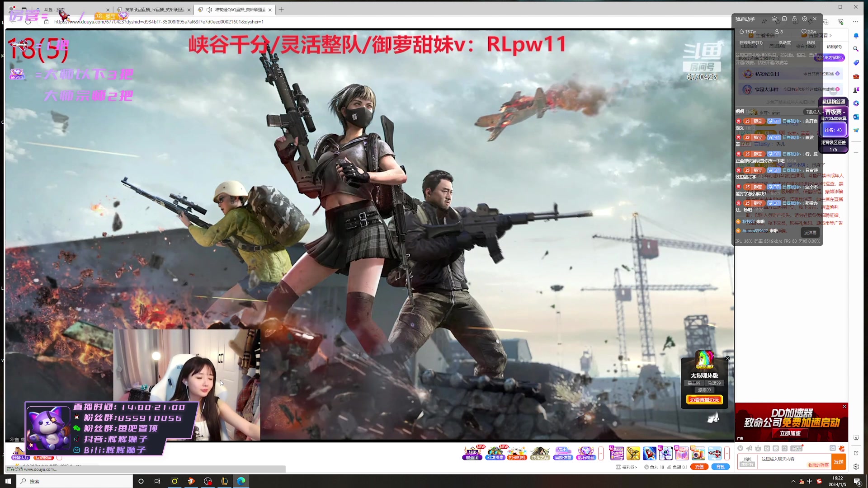The image size is (868, 488).
Task: Open the 打卡相机 activity icon
Action: [517, 453]
